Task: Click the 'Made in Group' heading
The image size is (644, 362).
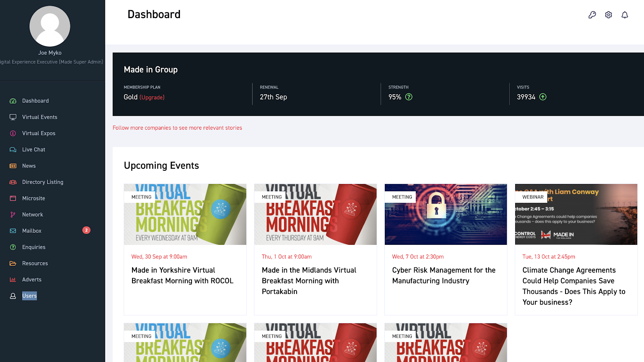Action: pos(151,70)
